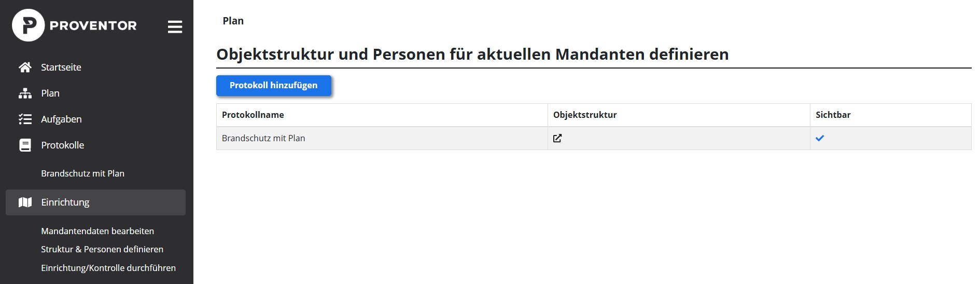Select Mandantendaten bearbeiten submenu entry
The height and width of the screenshot is (284, 980).
click(x=97, y=231)
